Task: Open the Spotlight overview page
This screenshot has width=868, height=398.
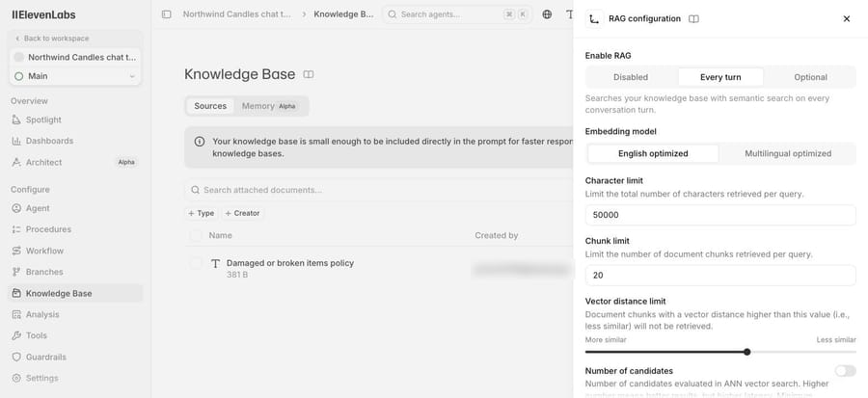Action: (75, 119)
